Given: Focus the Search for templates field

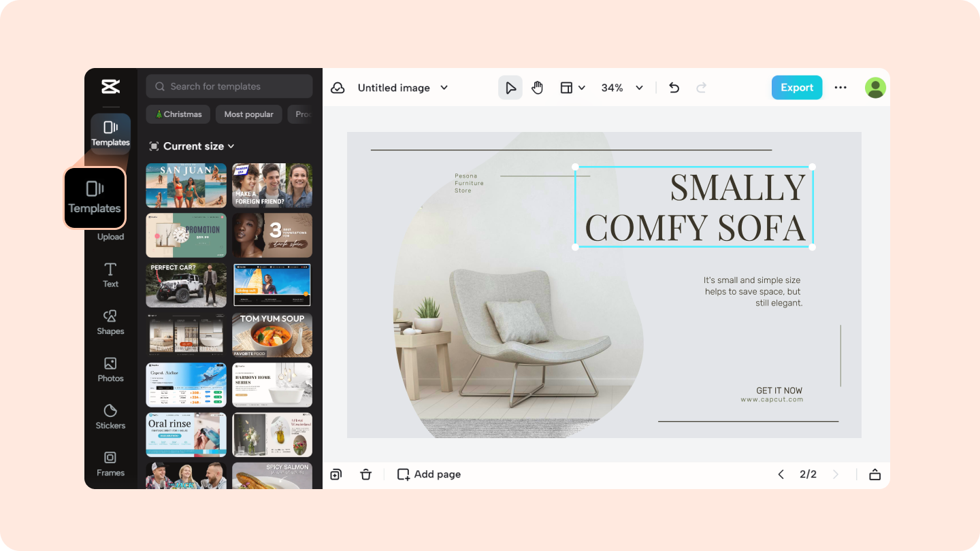Looking at the screenshot, I should pyautogui.click(x=229, y=86).
